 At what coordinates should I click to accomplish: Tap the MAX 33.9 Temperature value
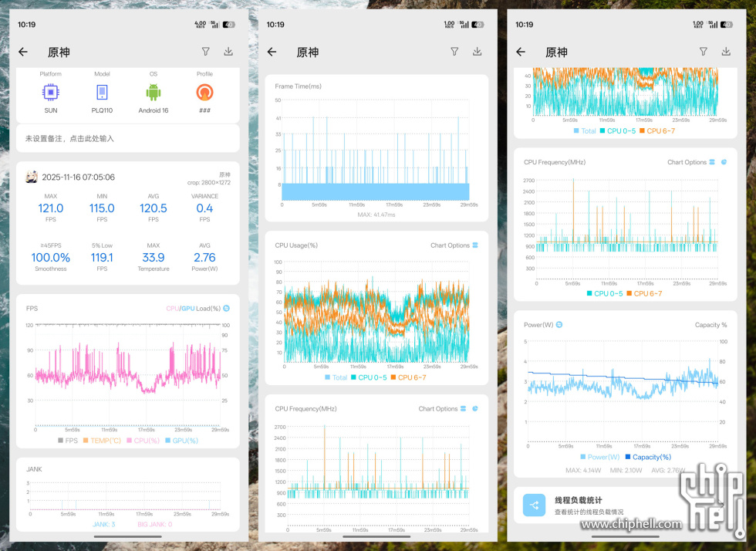click(x=154, y=258)
